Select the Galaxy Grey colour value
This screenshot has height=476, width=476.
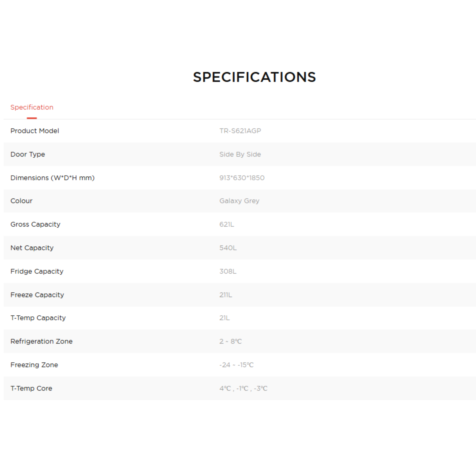(x=239, y=201)
